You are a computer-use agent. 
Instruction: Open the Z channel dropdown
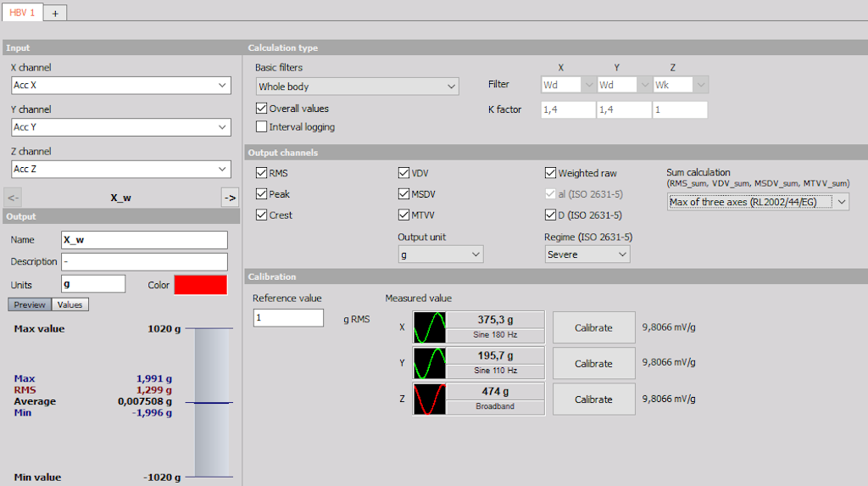121,169
